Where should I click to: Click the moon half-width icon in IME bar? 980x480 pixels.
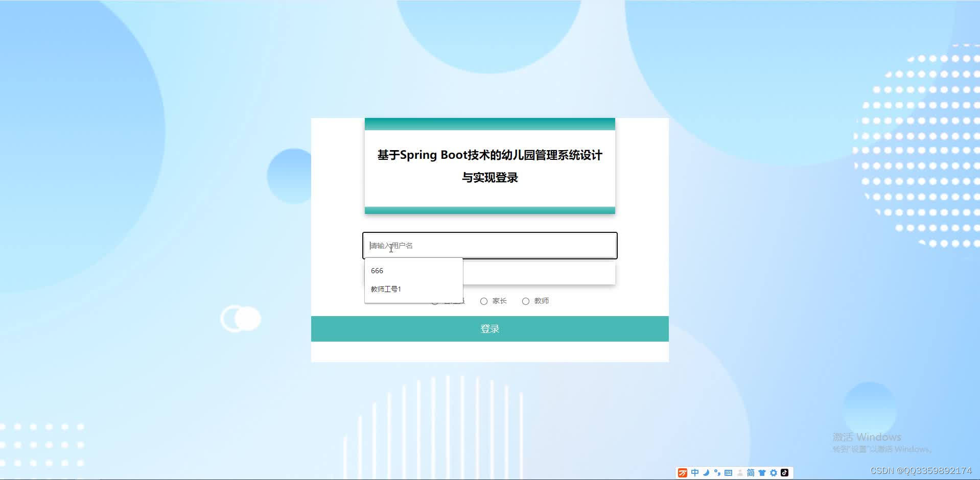pos(706,473)
